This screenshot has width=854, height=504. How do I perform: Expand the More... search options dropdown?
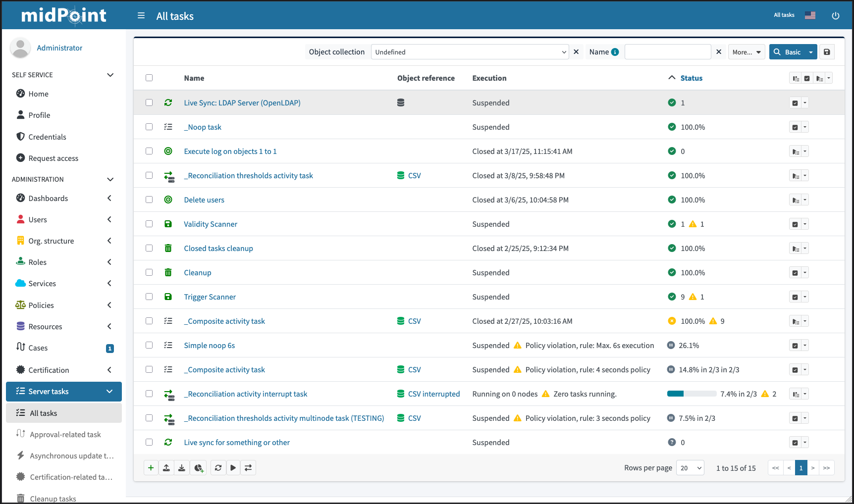pyautogui.click(x=746, y=52)
